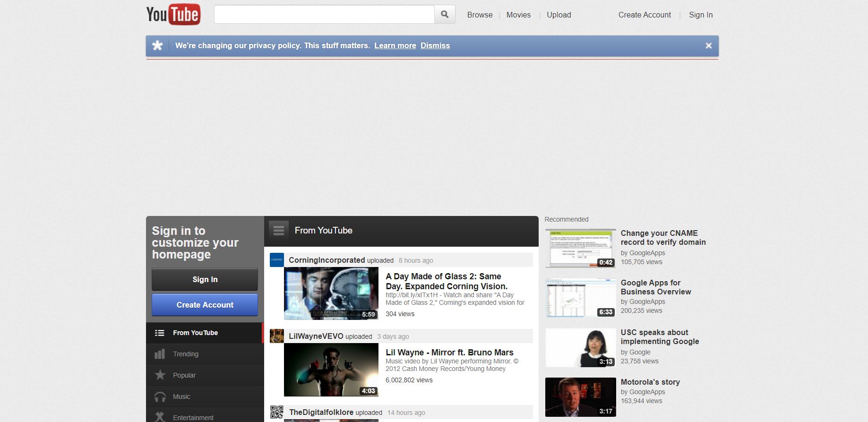Open the Motorola's story thumbnail
Viewport: 868px width, 422px height.
(581, 397)
